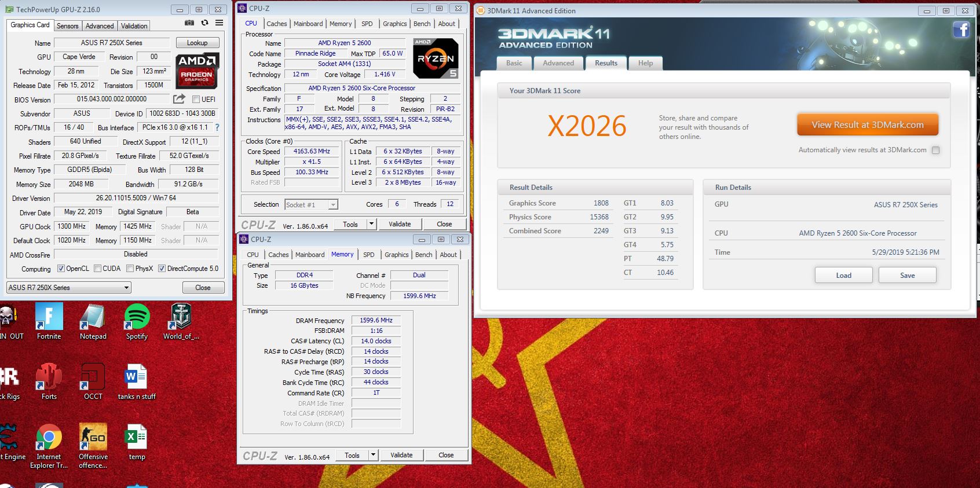This screenshot has height=488, width=980.
Task: Click the BIOS share/export icon in GPU-Z
Action: 180,99
